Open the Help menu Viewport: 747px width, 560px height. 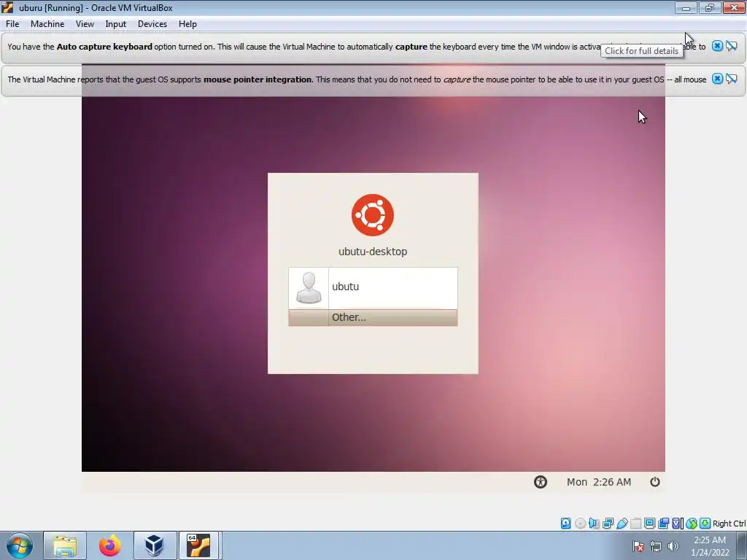point(187,24)
